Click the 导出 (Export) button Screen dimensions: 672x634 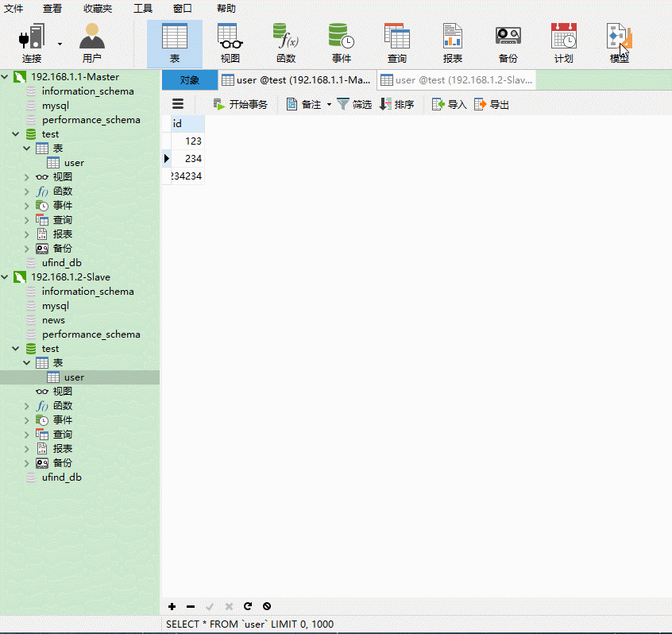[x=491, y=103]
